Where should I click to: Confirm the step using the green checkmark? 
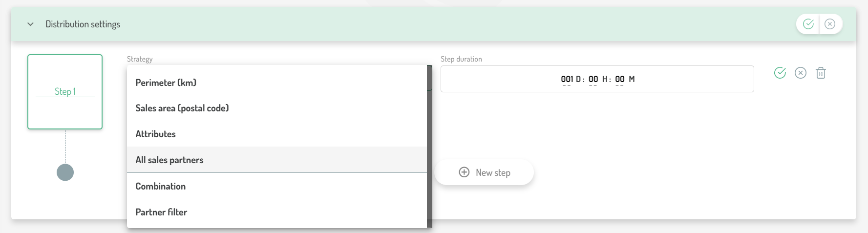click(780, 73)
